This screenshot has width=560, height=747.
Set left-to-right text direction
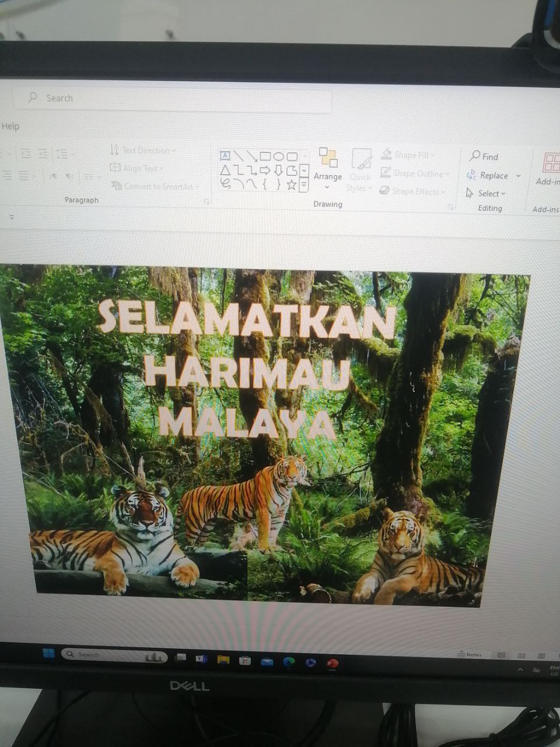(x=52, y=176)
